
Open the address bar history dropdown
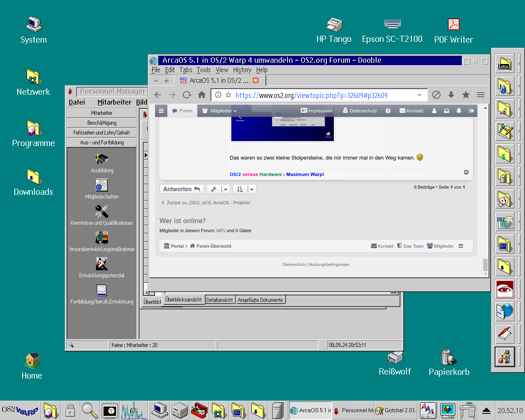tap(420, 95)
